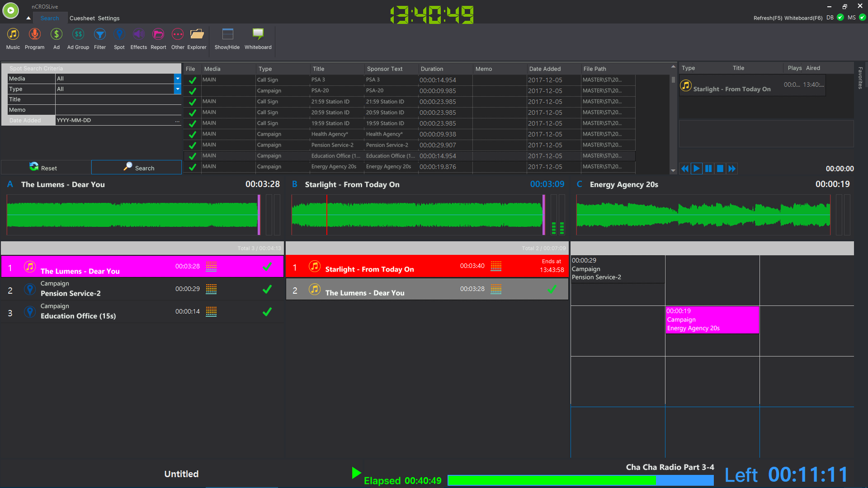This screenshot has width=868, height=488.
Task: Toggle the DB status check indicator
Action: tap(840, 18)
